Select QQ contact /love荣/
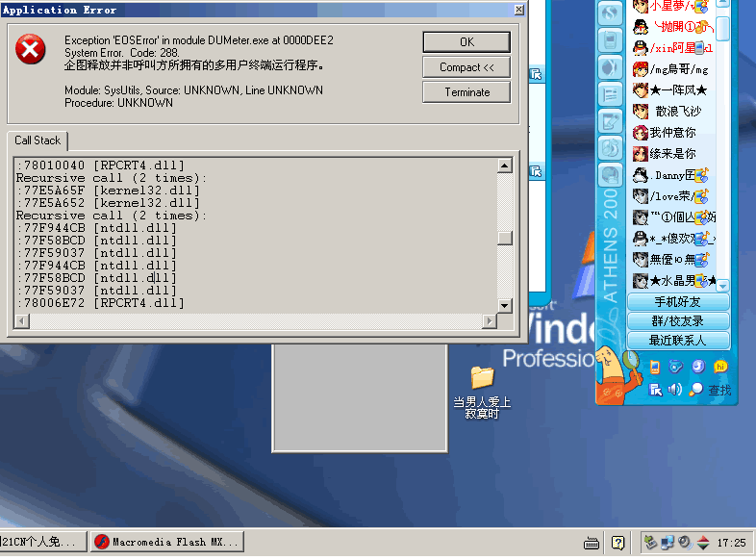 point(671,196)
